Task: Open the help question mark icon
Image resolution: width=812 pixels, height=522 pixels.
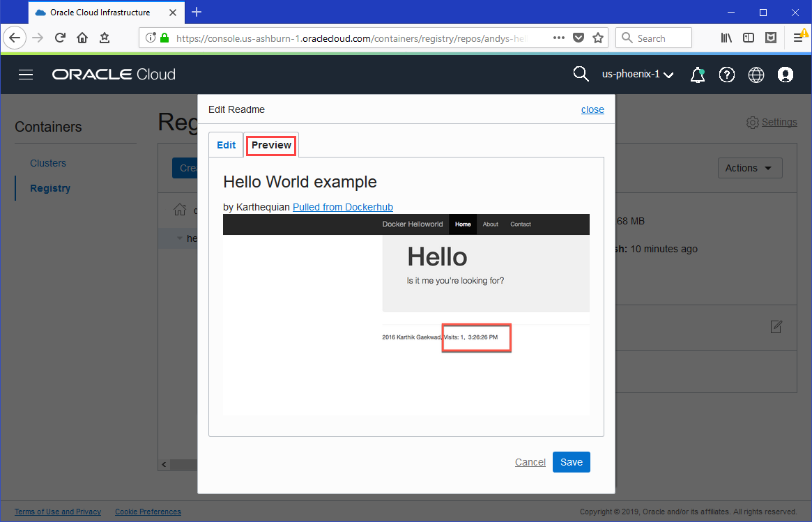Action: [x=727, y=75]
